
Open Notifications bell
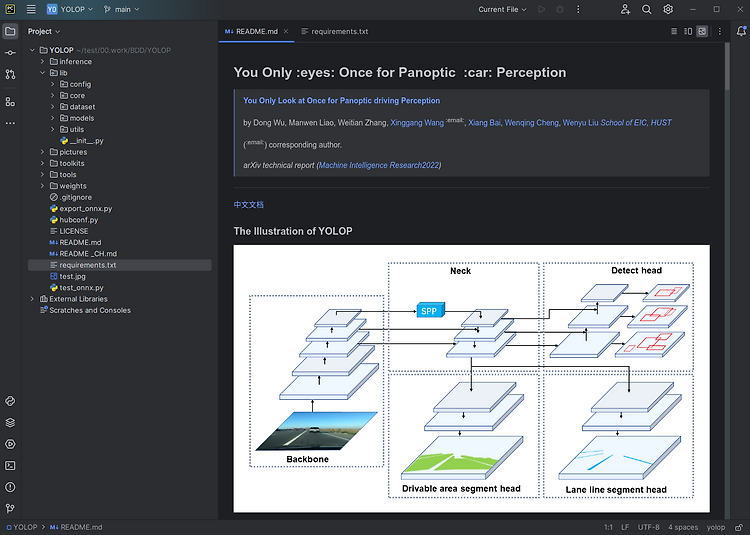point(741,31)
